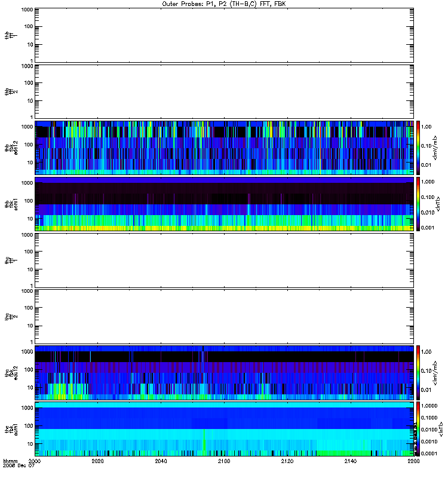Click the '0.0010' tick on thc scm1 colorbar
Viewport: 448px width, 478px height.
(x=429, y=442)
